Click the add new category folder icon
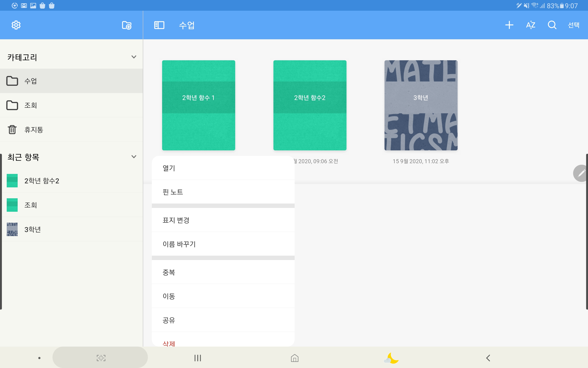 (126, 25)
